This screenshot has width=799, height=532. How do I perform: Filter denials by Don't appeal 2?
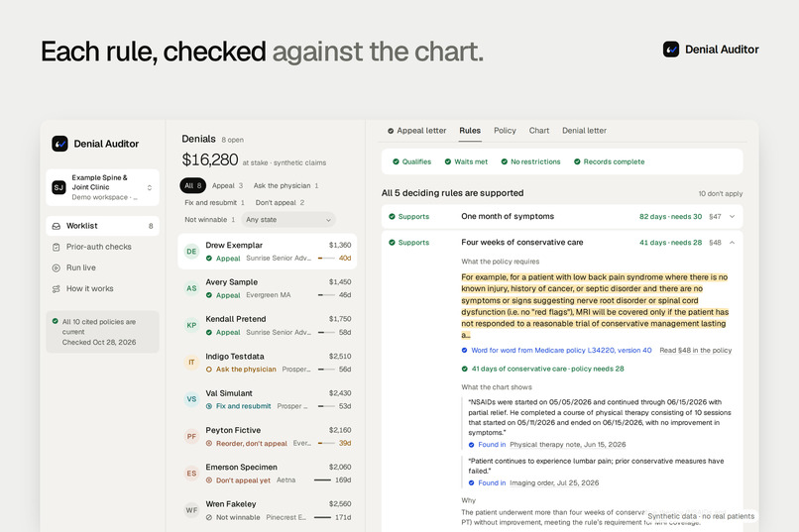[280, 203]
